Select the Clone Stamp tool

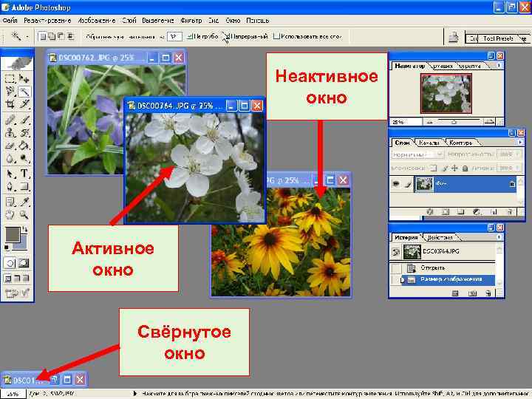pyautogui.click(x=10, y=132)
